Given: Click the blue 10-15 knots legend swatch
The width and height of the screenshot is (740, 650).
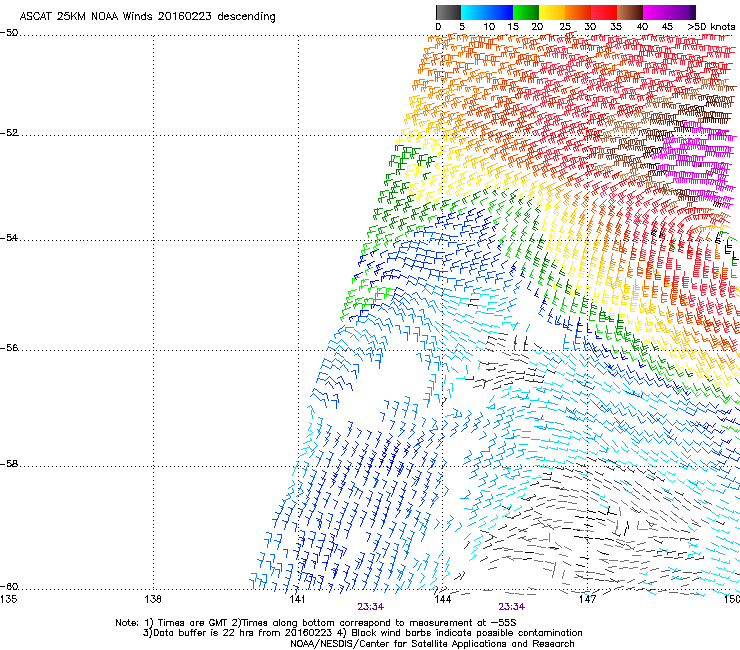Looking at the screenshot, I should click(x=500, y=12).
